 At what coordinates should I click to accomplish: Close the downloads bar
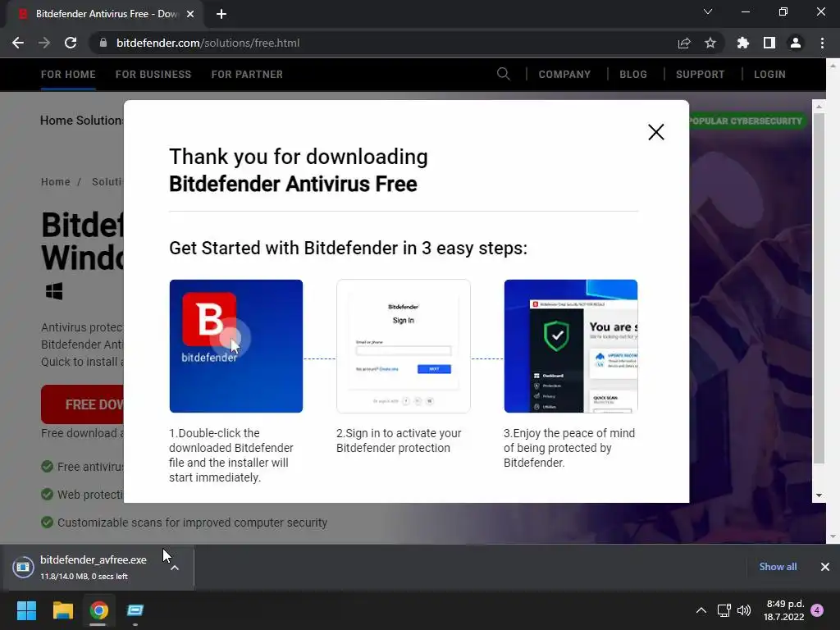tap(825, 567)
